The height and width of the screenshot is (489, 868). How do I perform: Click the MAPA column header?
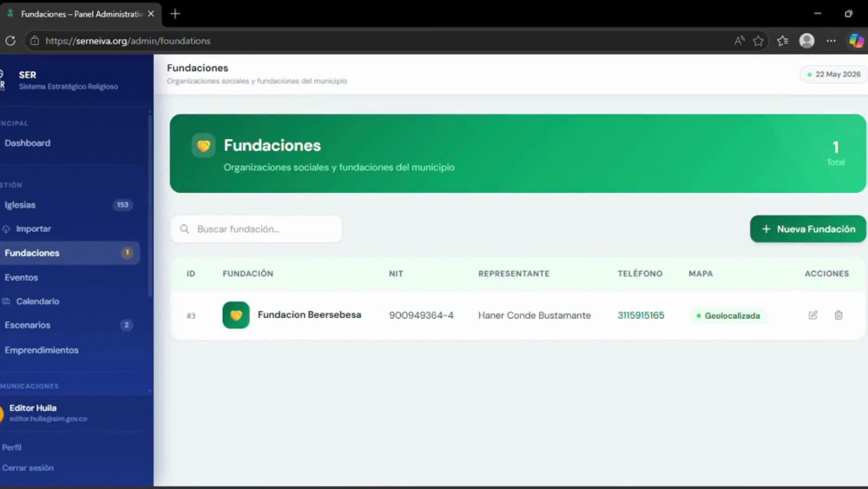(x=700, y=274)
